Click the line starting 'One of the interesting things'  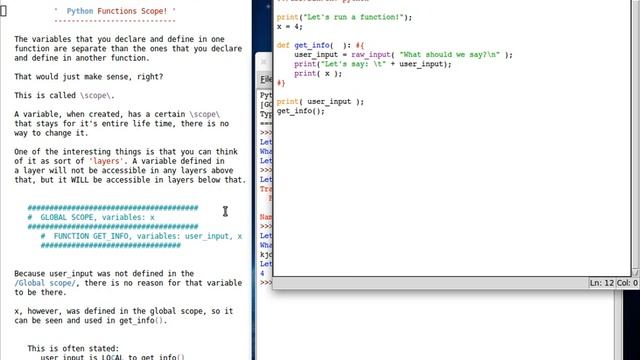[126, 152]
